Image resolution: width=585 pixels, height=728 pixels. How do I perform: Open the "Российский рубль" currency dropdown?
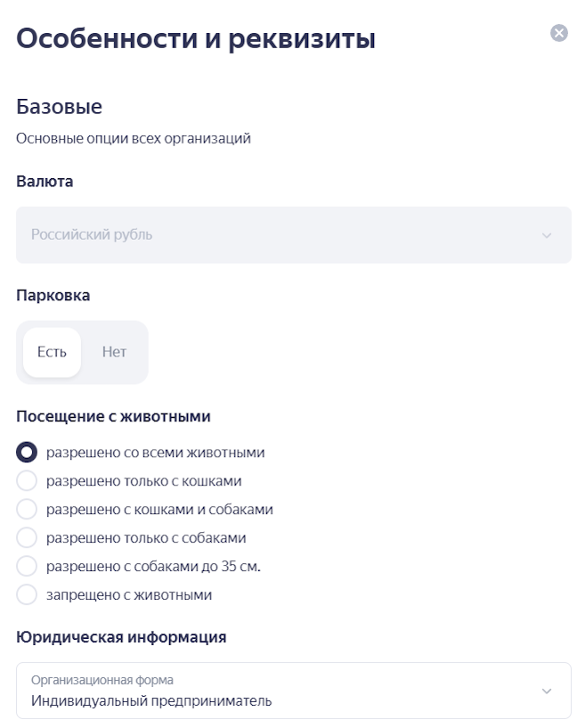click(x=294, y=235)
